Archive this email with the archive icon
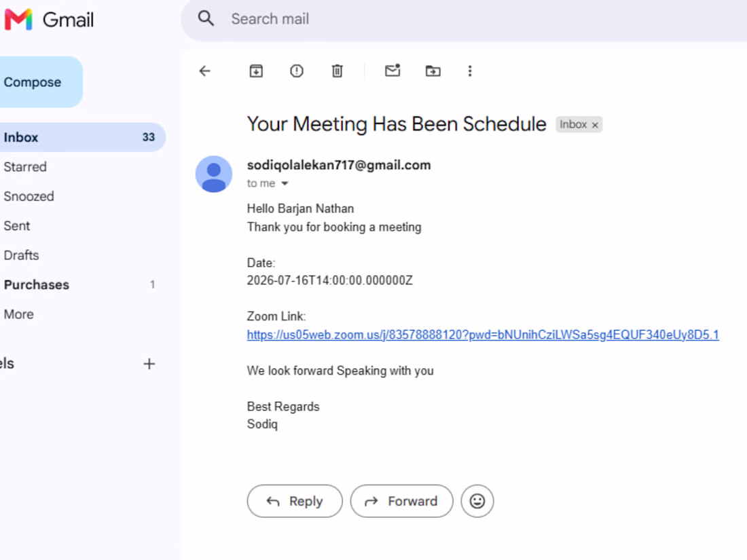 click(256, 71)
